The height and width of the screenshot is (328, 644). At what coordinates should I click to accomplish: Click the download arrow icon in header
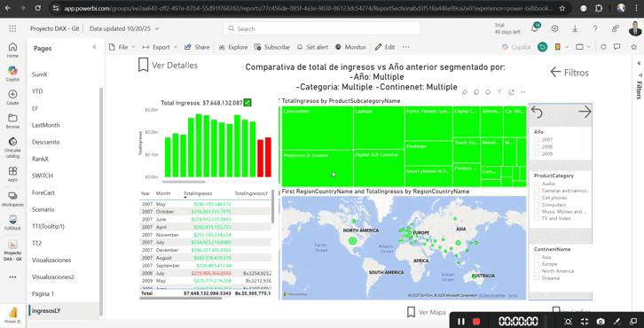click(575, 28)
